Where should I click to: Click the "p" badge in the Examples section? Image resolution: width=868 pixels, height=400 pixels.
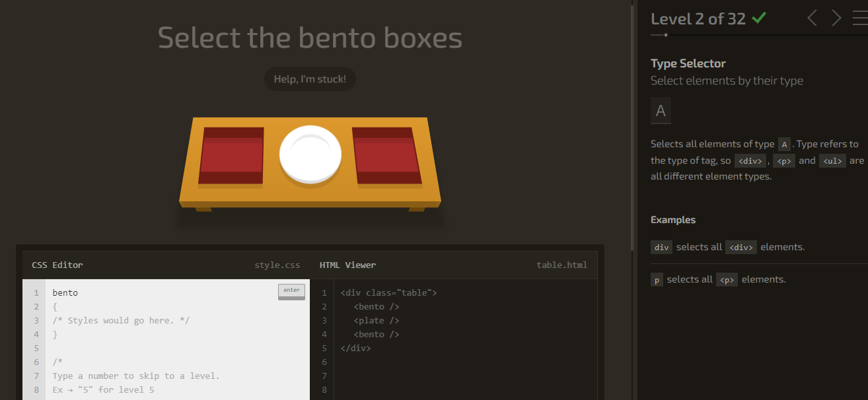click(657, 279)
